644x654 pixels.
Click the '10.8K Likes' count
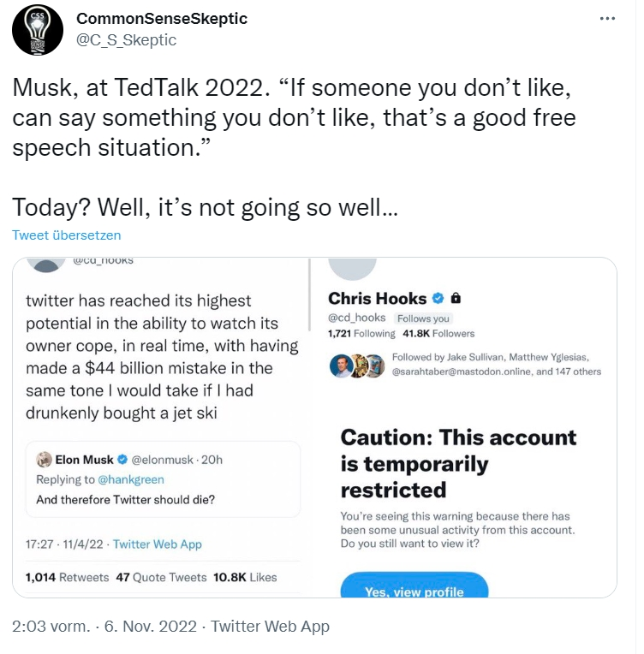point(245,577)
